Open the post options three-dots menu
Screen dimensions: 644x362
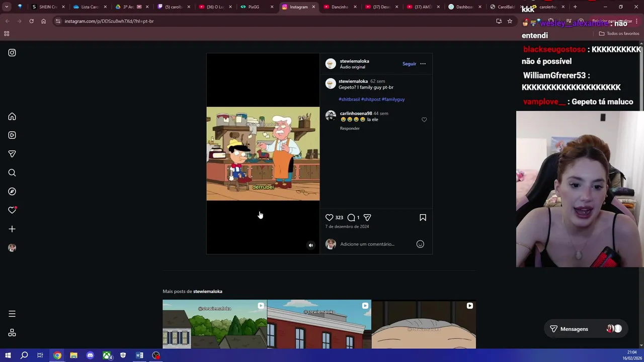tap(423, 64)
